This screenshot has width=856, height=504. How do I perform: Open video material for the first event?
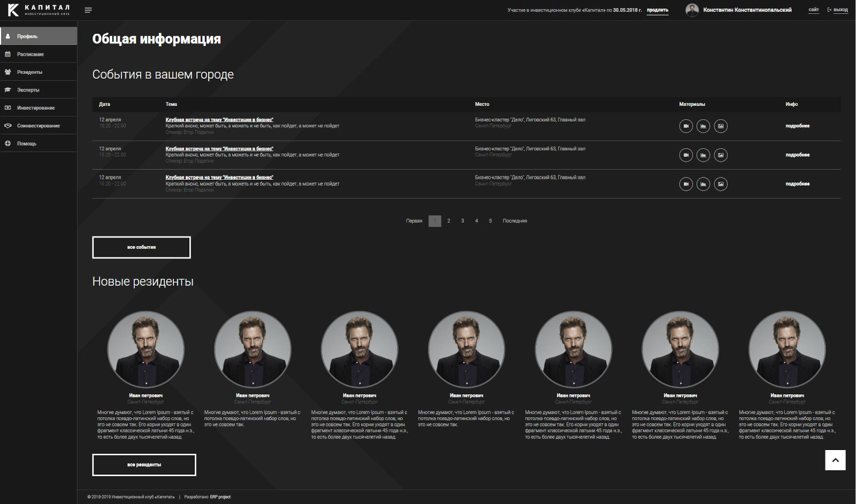coord(686,126)
